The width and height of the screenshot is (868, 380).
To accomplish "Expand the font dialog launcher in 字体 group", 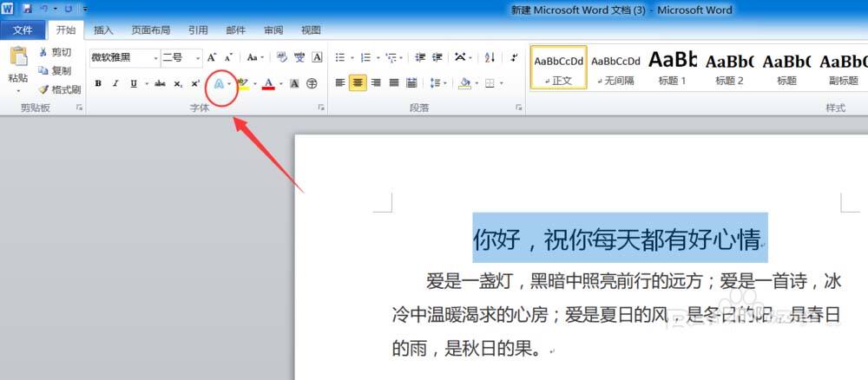I will (321, 108).
